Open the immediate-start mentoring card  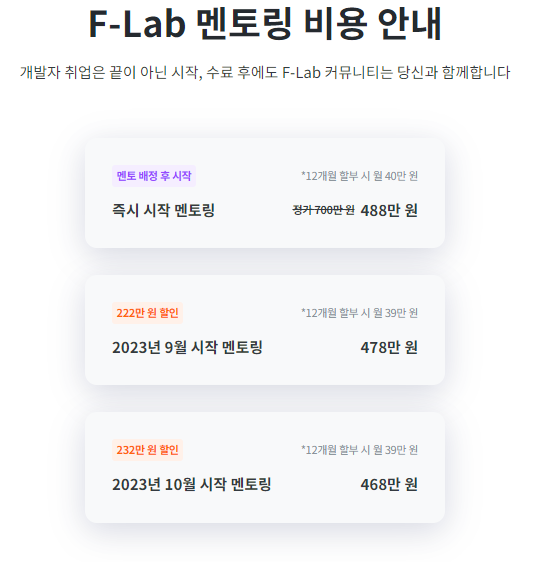pyautogui.click(x=265, y=193)
